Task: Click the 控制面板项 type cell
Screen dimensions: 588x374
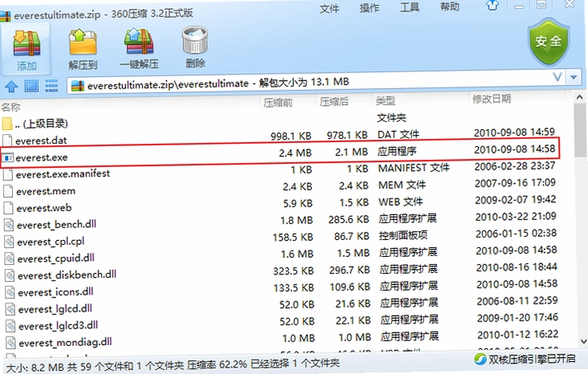Action: (403, 235)
